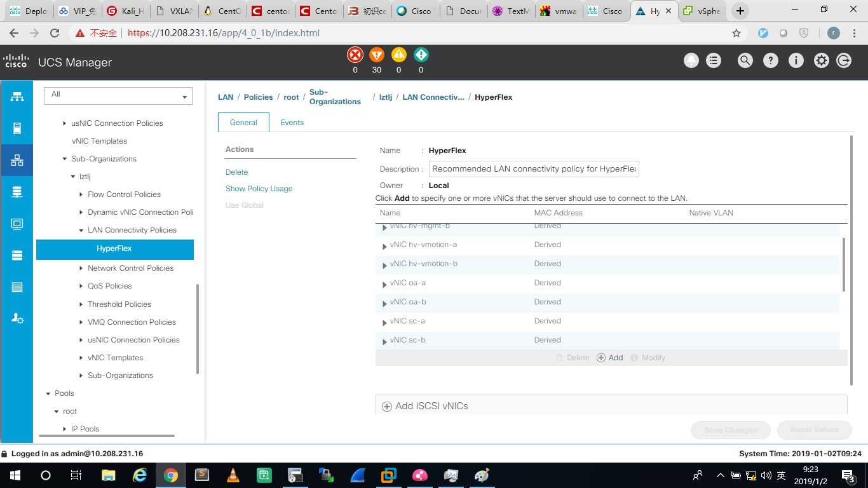868x488 pixels.
Task: Open the Servers navigation icon
Action: pyautogui.click(x=17, y=128)
